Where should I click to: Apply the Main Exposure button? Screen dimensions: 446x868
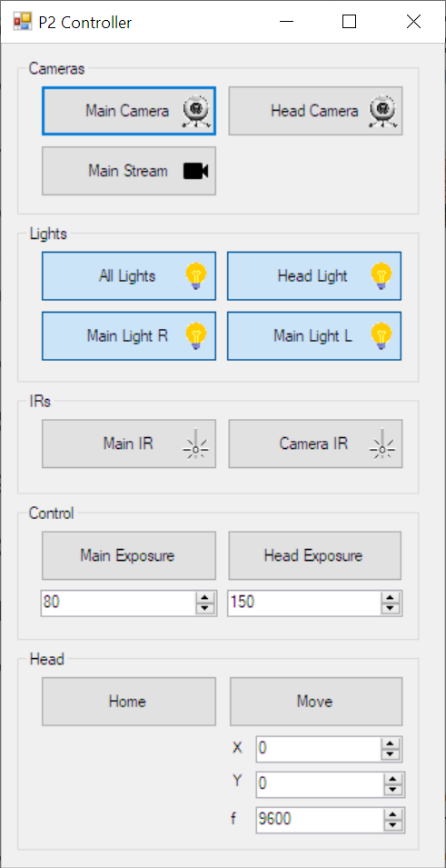coord(129,555)
